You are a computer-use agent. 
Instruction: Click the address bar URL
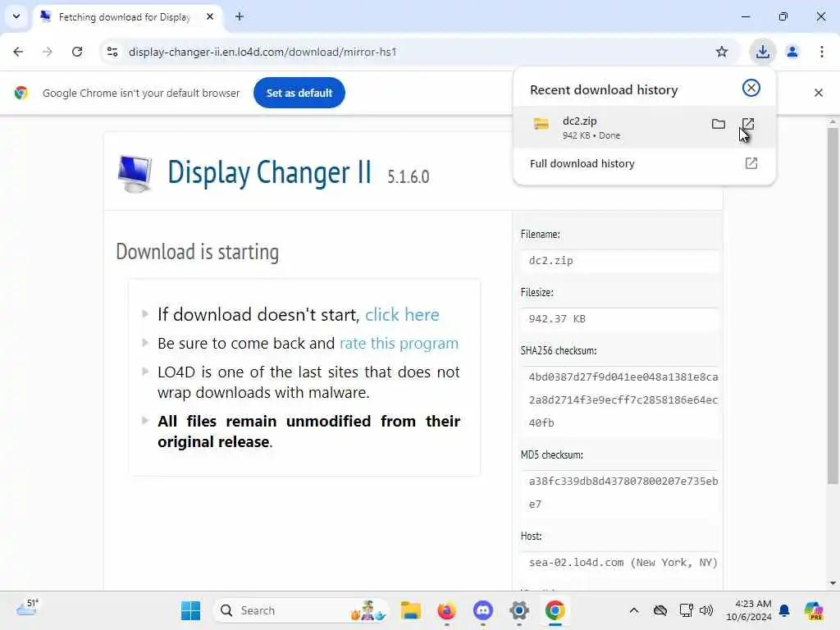[x=262, y=52]
